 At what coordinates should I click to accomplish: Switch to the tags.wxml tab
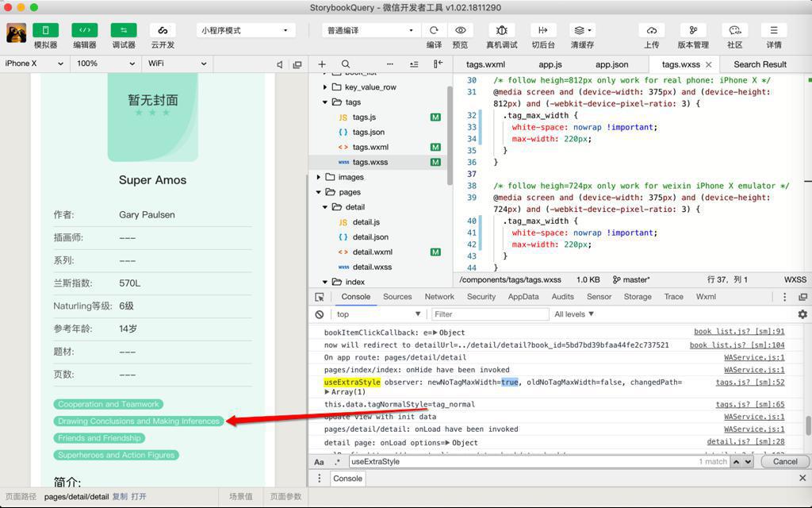[x=485, y=64]
